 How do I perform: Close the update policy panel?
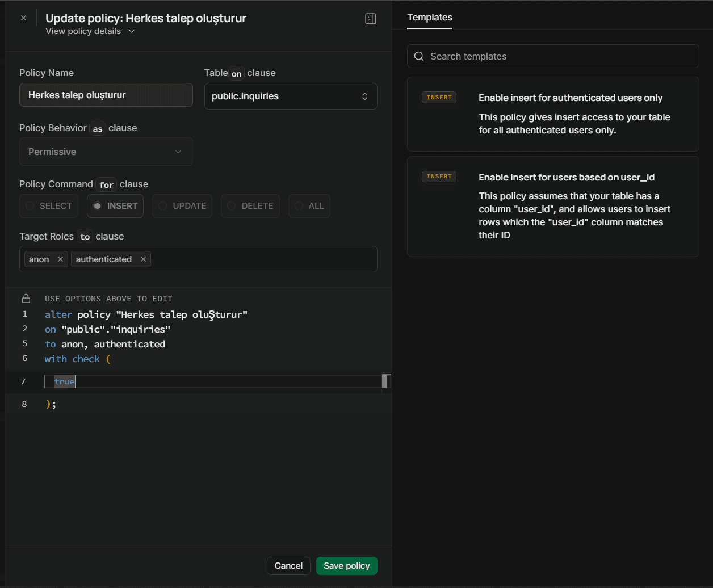pos(23,18)
